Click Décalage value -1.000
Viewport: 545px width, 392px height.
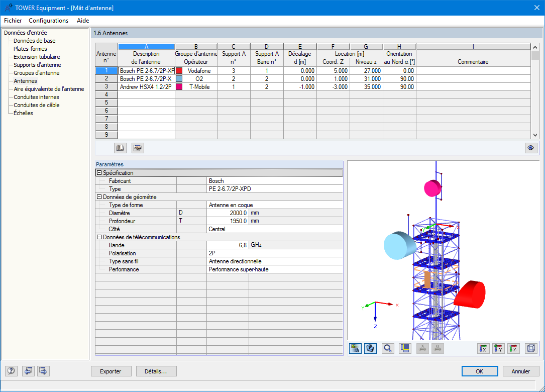(300, 86)
